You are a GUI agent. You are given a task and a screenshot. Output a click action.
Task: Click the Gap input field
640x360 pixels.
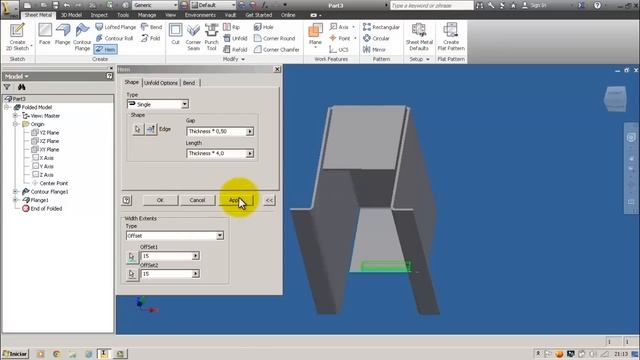click(216, 131)
